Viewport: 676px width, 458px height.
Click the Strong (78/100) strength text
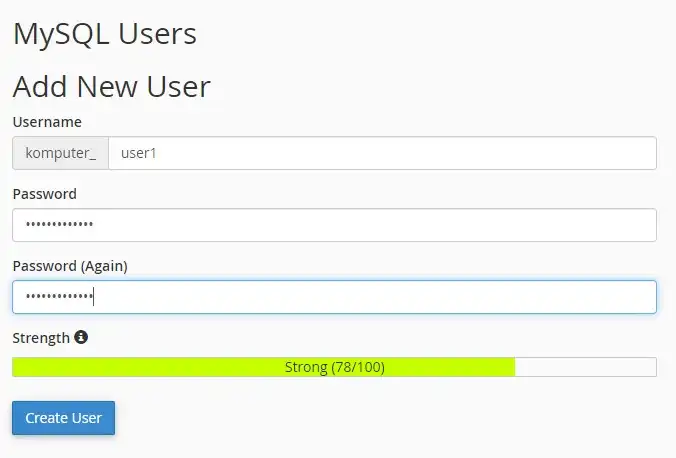point(335,367)
